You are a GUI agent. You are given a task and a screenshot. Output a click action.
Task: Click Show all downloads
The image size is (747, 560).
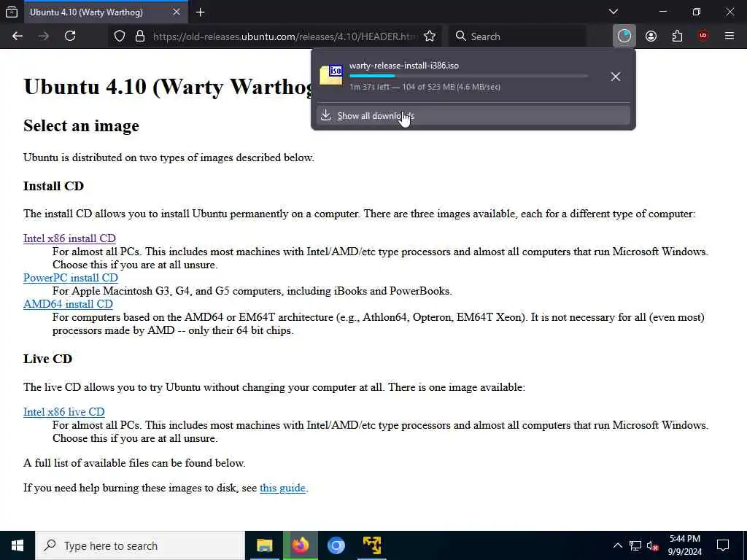[x=473, y=116]
